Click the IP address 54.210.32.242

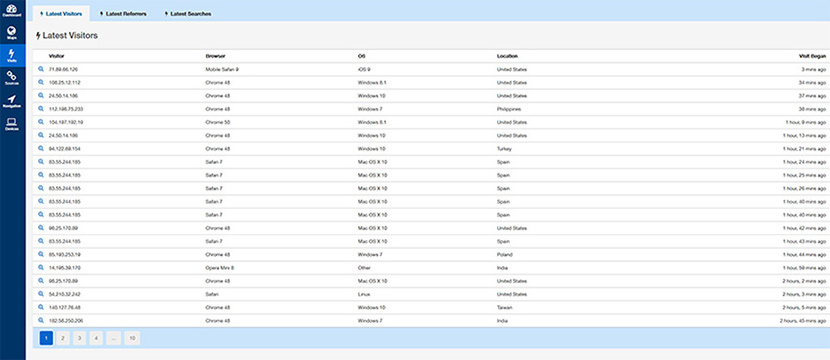coord(65,294)
